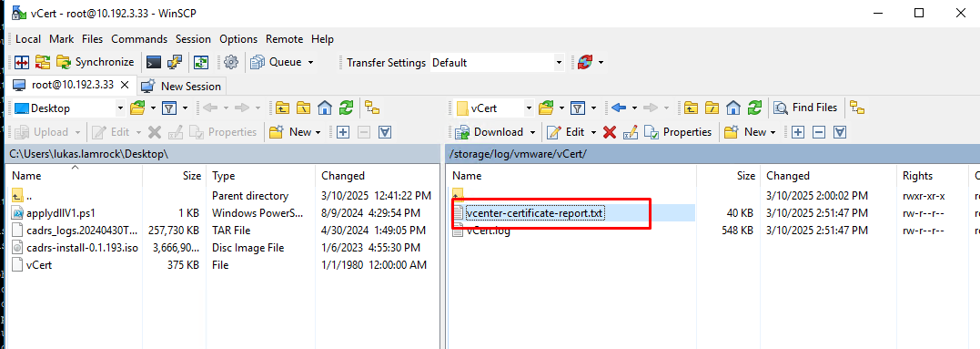Open the Remote menu
Screen dimensions: 980x349
pos(285,39)
